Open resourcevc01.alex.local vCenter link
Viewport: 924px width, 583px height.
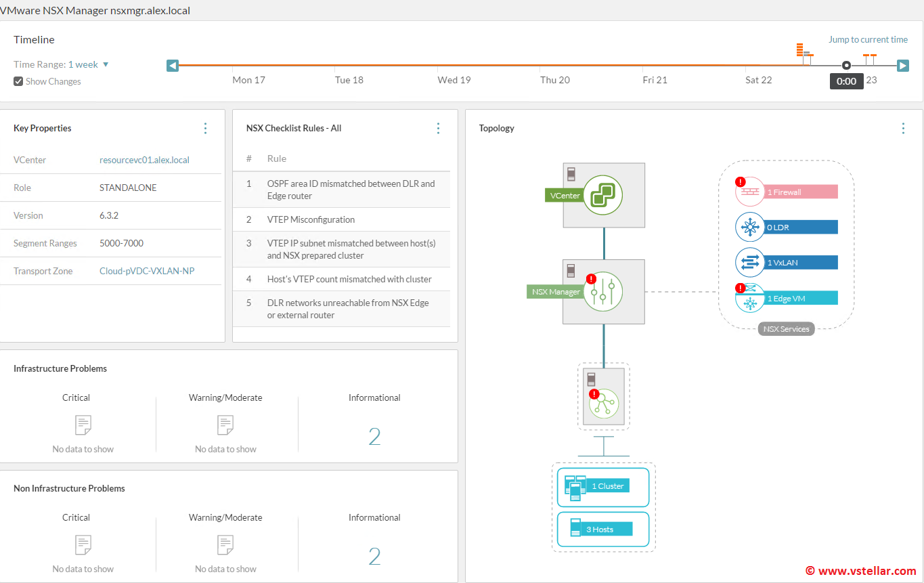tap(144, 160)
